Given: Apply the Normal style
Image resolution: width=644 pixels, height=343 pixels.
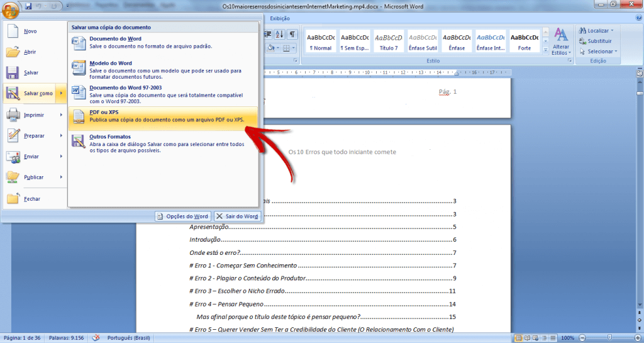Looking at the screenshot, I should (320, 41).
